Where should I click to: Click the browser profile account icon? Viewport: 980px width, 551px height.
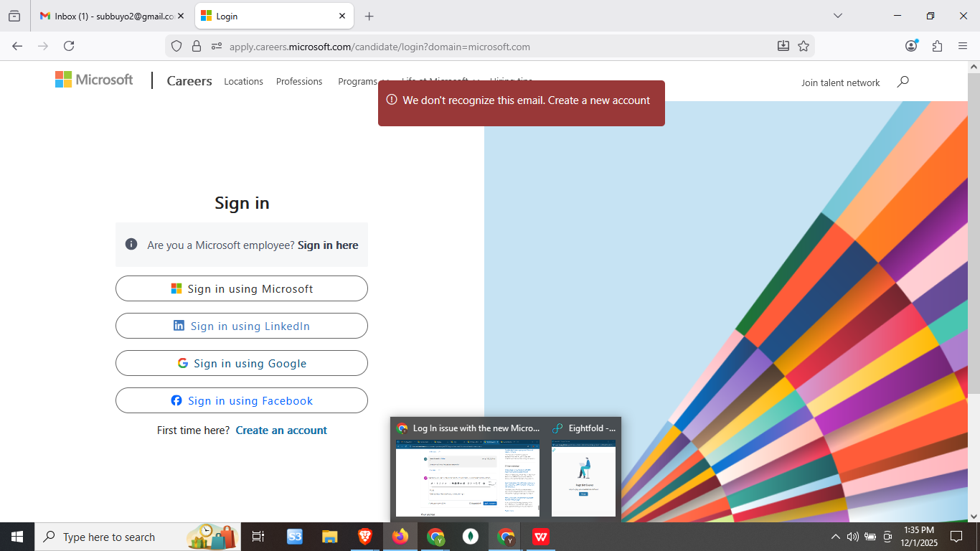[x=910, y=45]
